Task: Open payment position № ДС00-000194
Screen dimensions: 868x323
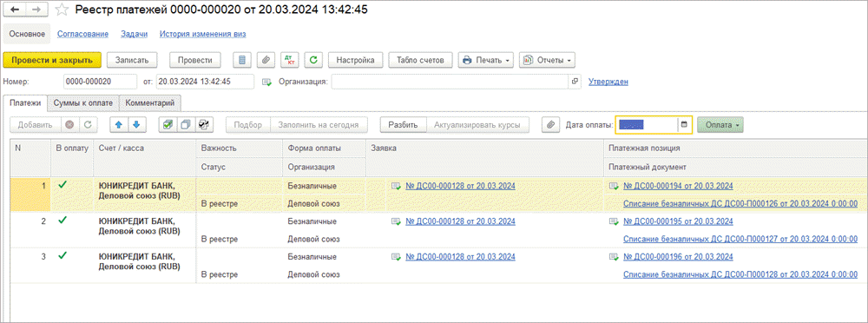Action: (x=678, y=187)
